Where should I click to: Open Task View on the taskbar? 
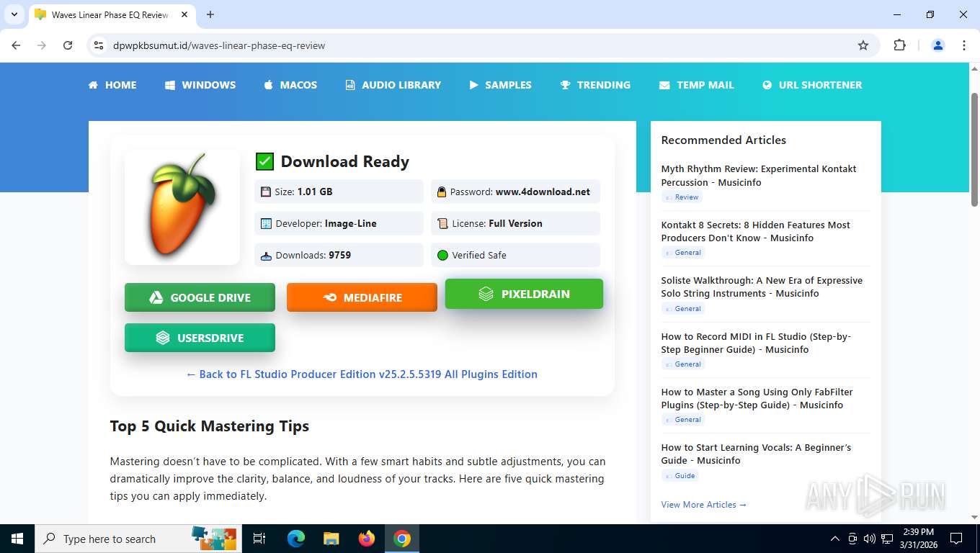coord(259,539)
